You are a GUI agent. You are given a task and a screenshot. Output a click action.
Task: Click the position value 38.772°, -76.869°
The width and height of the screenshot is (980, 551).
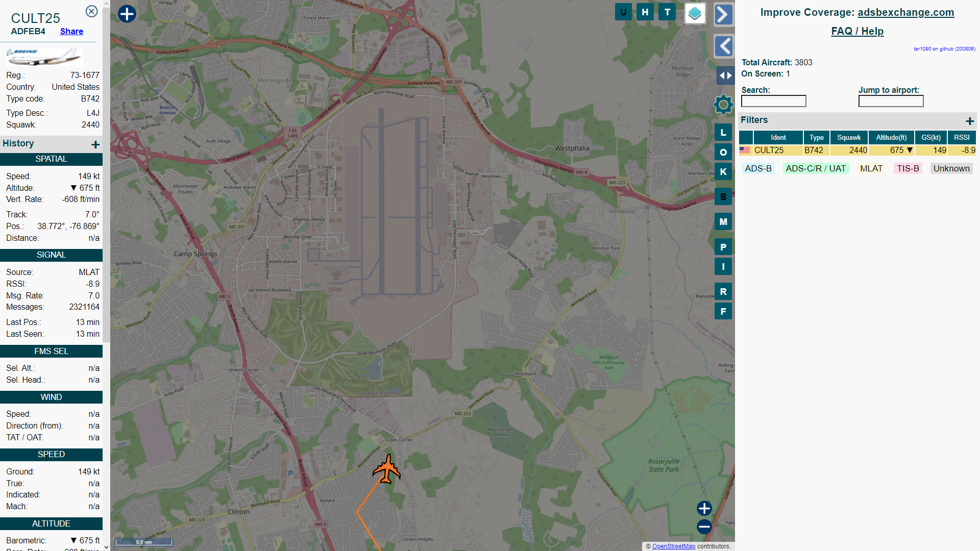coord(68,227)
